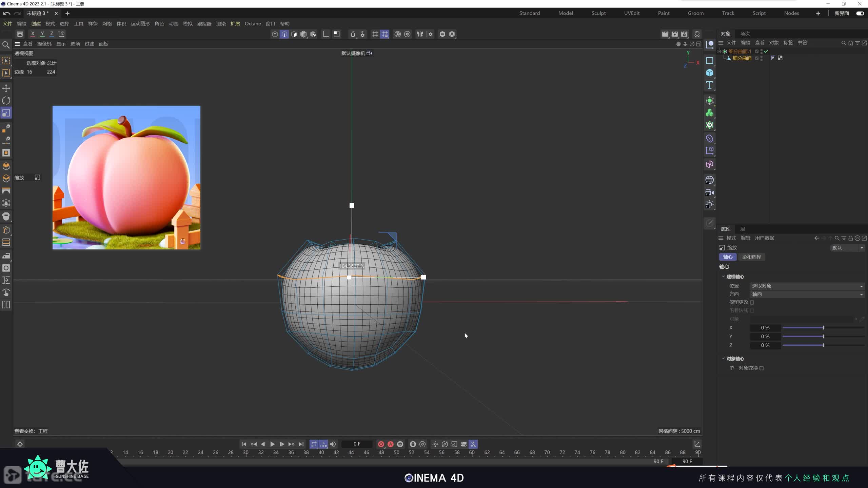Open the 方向 dropdown (轴向)
868x488 pixels.
click(807, 294)
